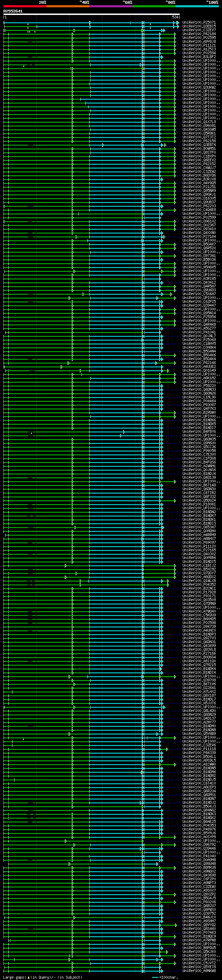
Task: Select the UniRef100_A1Z5I3 label
Action: pyautogui.click(x=199, y=49)
